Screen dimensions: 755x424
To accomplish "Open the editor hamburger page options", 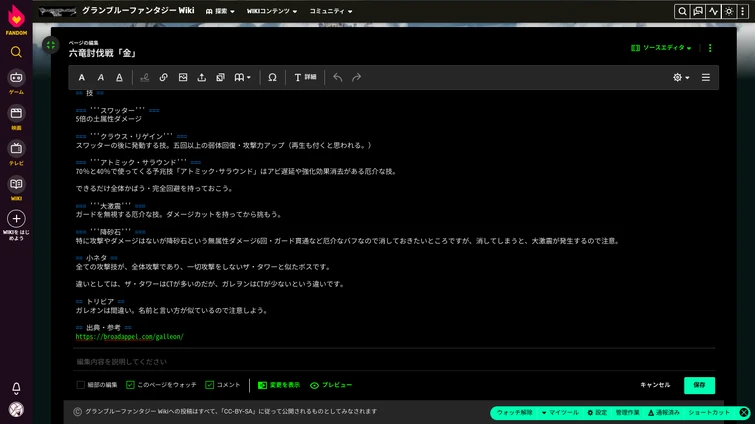I will click(706, 77).
